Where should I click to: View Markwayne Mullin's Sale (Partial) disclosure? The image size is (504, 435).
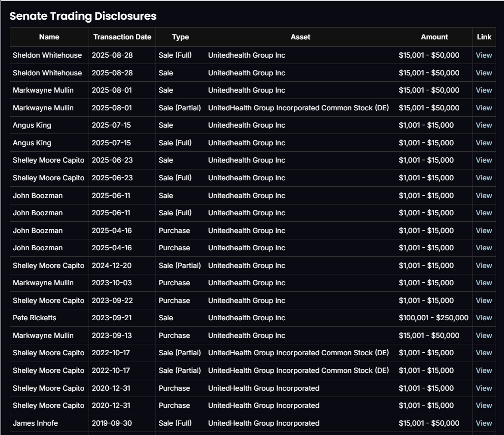tap(483, 108)
